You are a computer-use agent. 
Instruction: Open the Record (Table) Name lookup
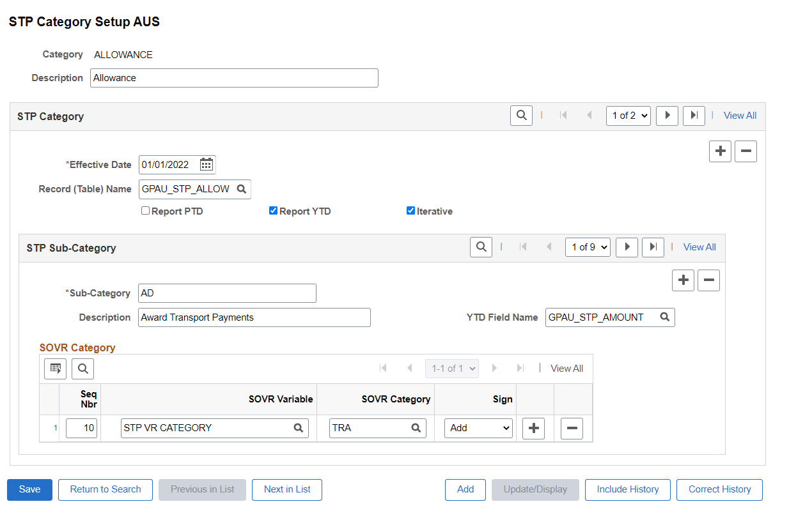241,189
